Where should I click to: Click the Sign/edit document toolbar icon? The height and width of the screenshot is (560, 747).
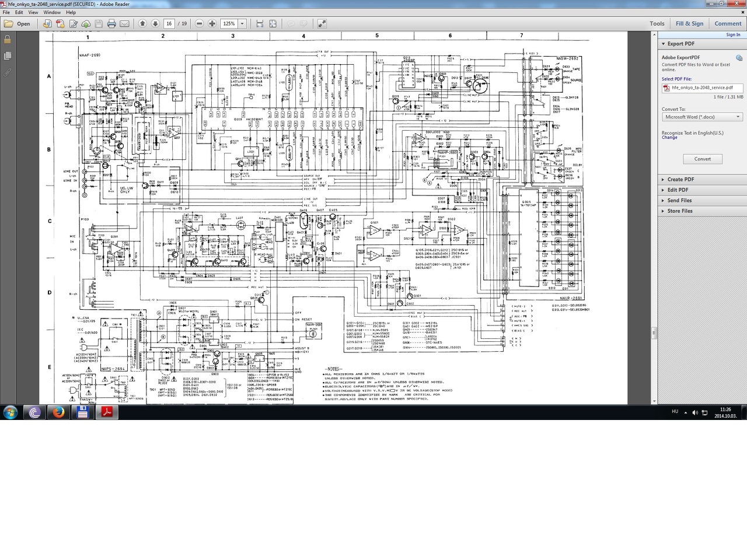tap(73, 24)
